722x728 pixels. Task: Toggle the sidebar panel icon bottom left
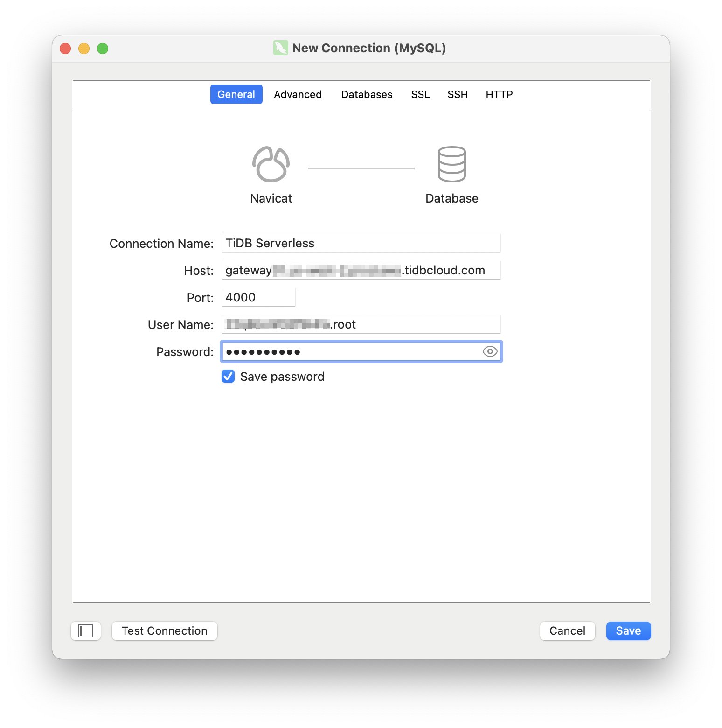(86, 630)
